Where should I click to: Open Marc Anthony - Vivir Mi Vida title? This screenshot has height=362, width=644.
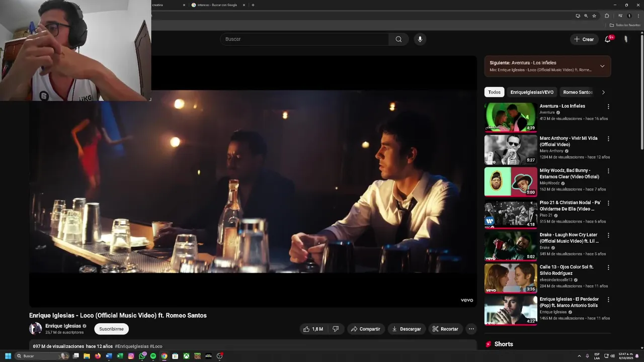click(x=569, y=141)
